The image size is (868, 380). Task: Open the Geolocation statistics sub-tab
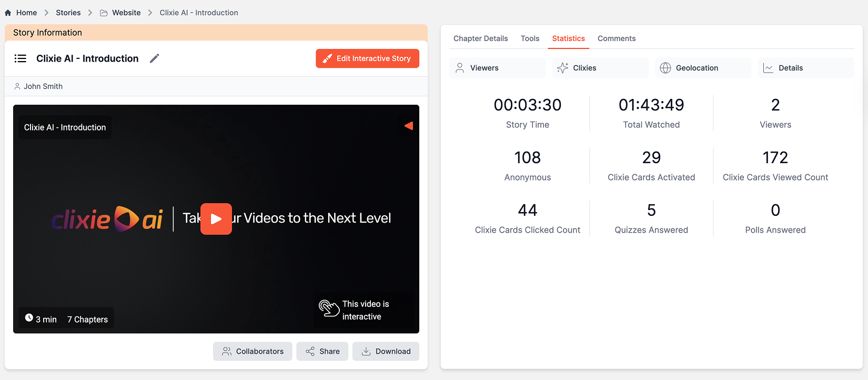click(703, 68)
